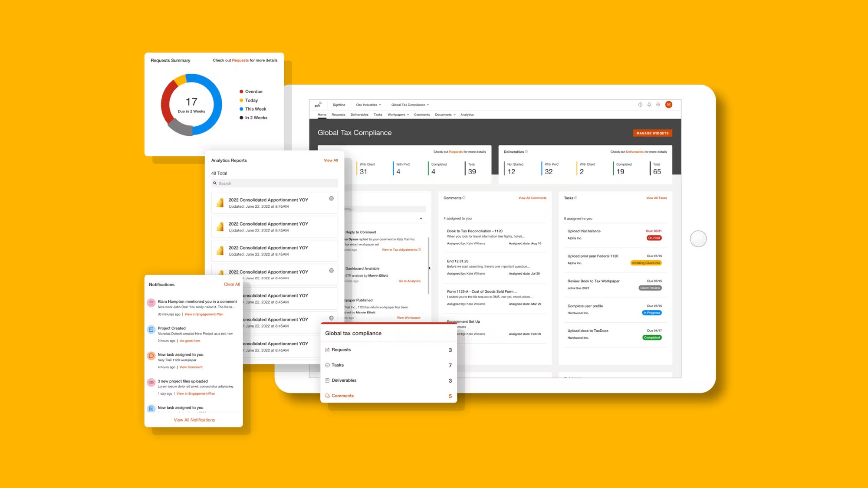Expand the Documents menu
Viewport: 868px width, 488px height.
[x=445, y=115]
